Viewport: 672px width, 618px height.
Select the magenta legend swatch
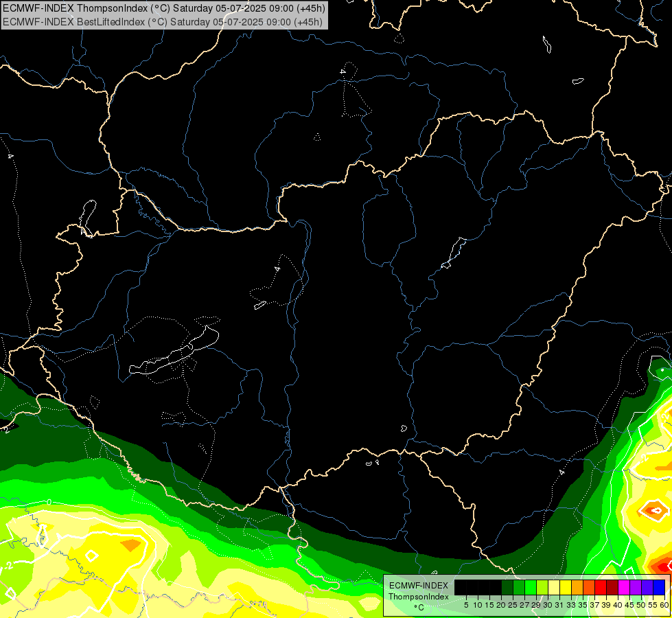coord(624,587)
